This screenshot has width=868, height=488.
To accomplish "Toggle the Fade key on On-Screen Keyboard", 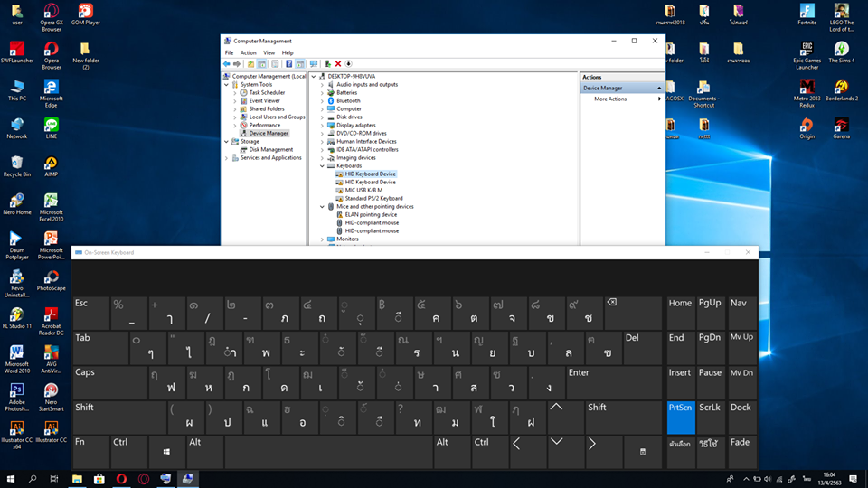I will 741,452.
